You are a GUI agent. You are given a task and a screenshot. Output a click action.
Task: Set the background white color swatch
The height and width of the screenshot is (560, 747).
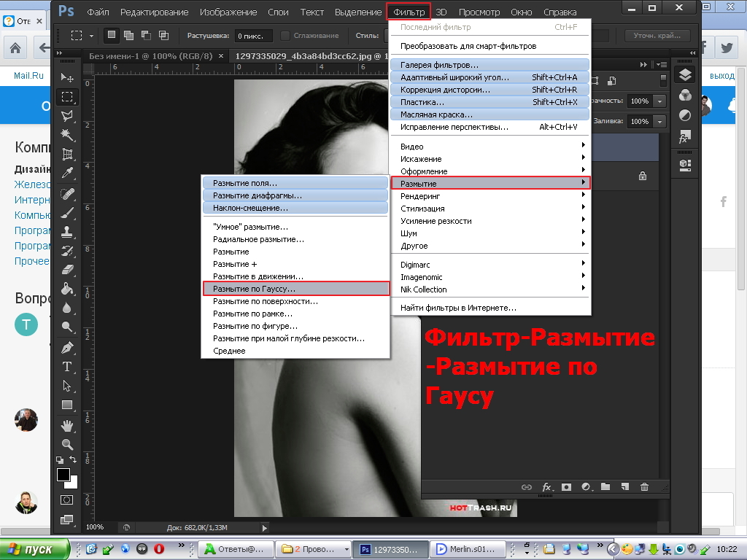click(x=74, y=484)
